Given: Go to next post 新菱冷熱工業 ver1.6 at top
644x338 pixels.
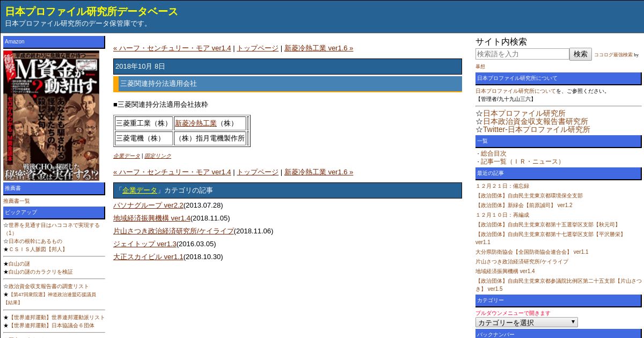Looking at the screenshot, I should [x=319, y=48].
